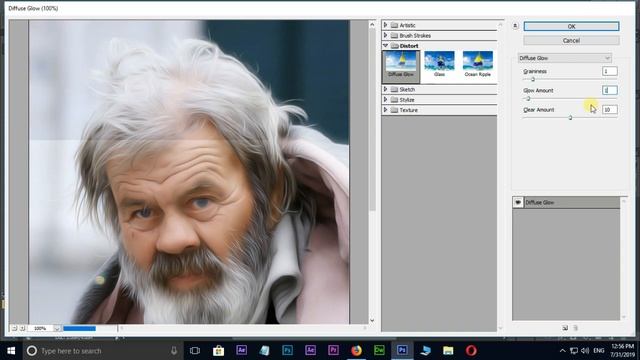Click the Clear Amount value field
This screenshot has width=640, height=360.
coord(609,109)
